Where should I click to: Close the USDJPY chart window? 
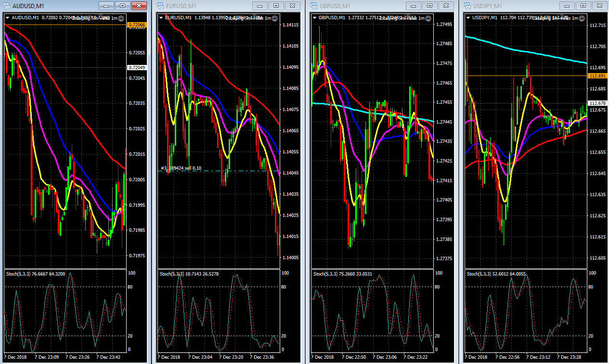[598, 6]
